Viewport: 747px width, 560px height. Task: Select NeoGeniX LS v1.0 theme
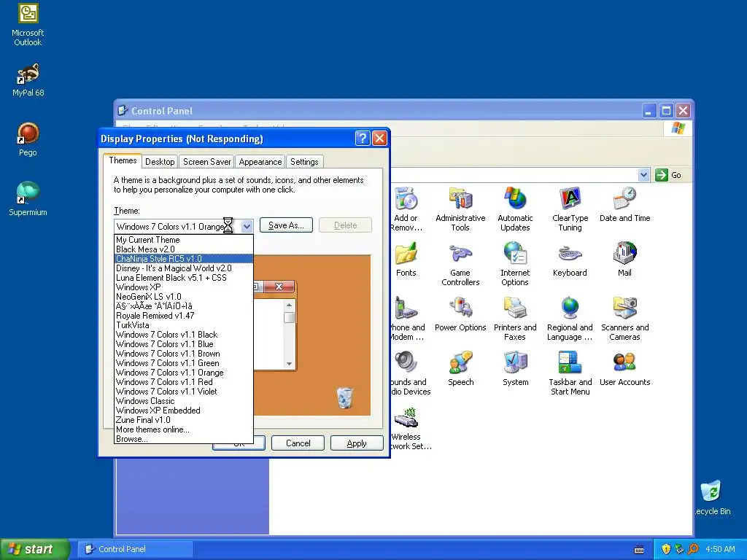183,297
